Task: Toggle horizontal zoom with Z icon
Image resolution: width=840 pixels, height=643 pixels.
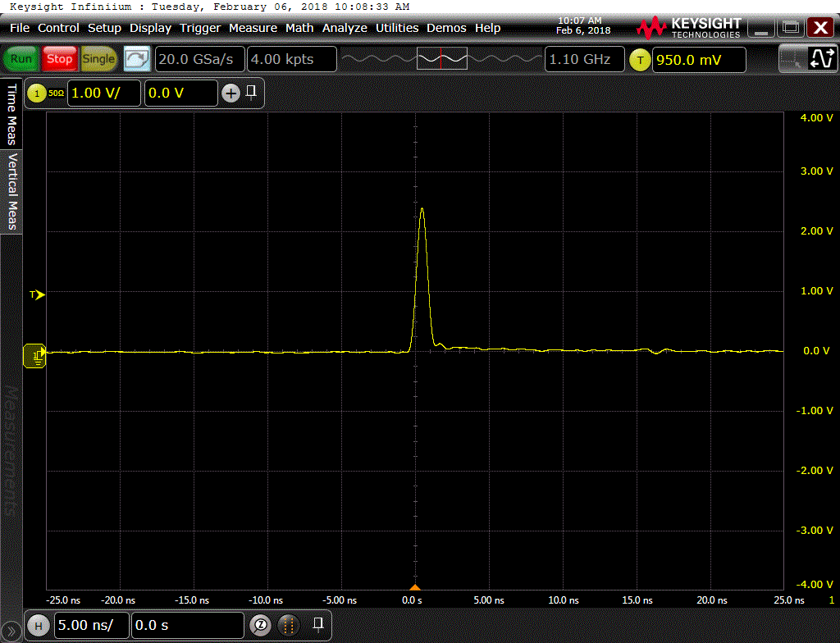Action: (260, 625)
